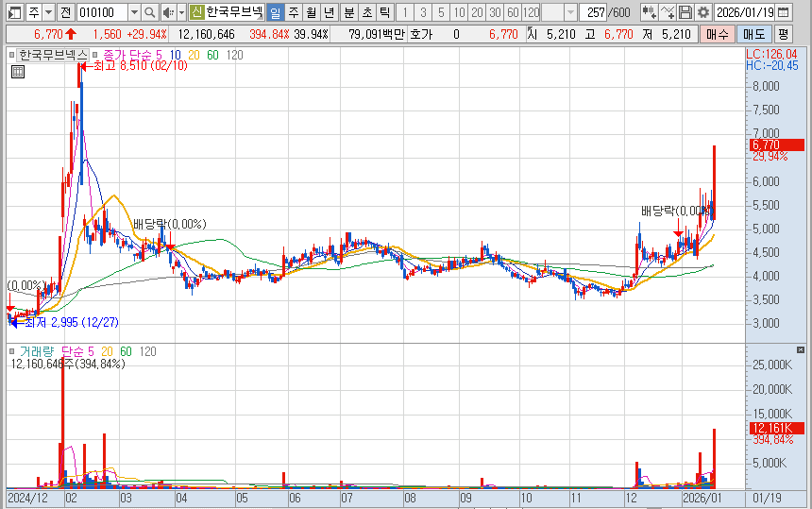This screenshot has height=509, width=812.
Task: Click the 2026/01/19 date field
Action: 745,12
